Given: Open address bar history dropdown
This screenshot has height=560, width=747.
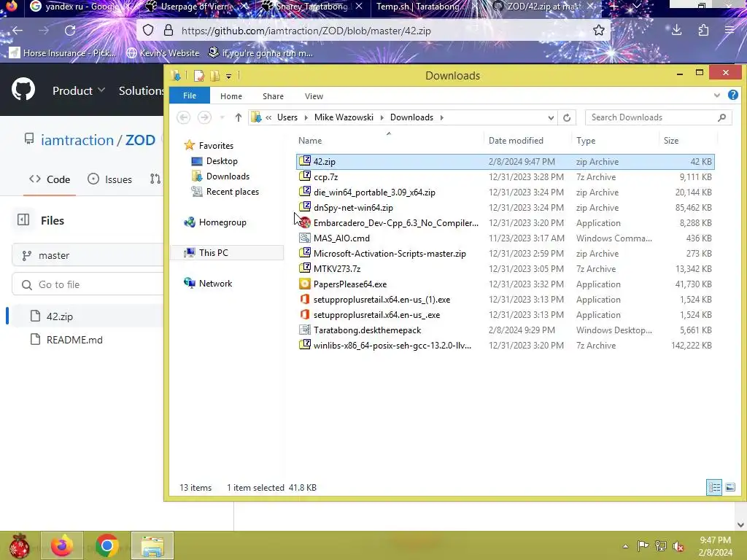Looking at the screenshot, I should point(551,117).
